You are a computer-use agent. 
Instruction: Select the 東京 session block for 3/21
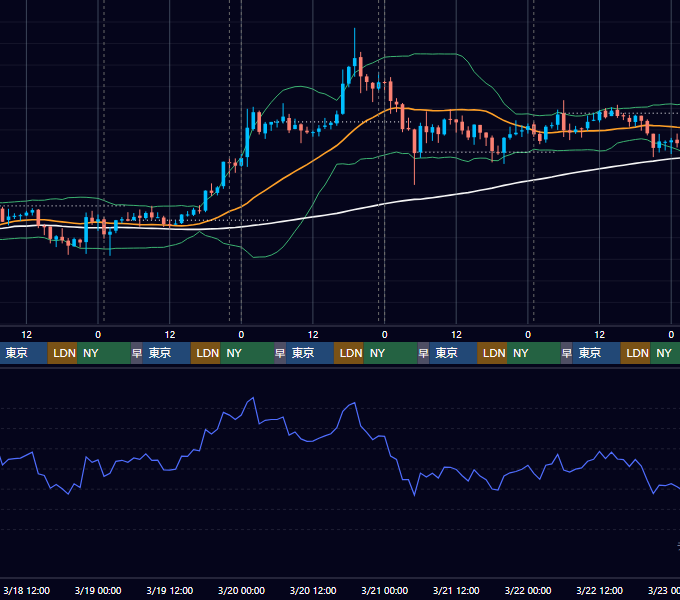pyautogui.click(x=453, y=353)
